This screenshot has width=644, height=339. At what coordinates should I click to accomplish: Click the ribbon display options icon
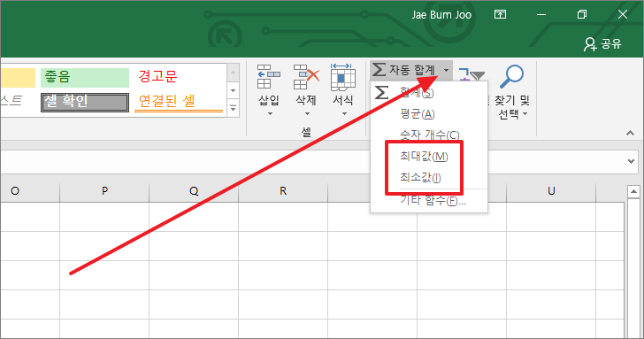pyautogui.click(x=500, y=14)
